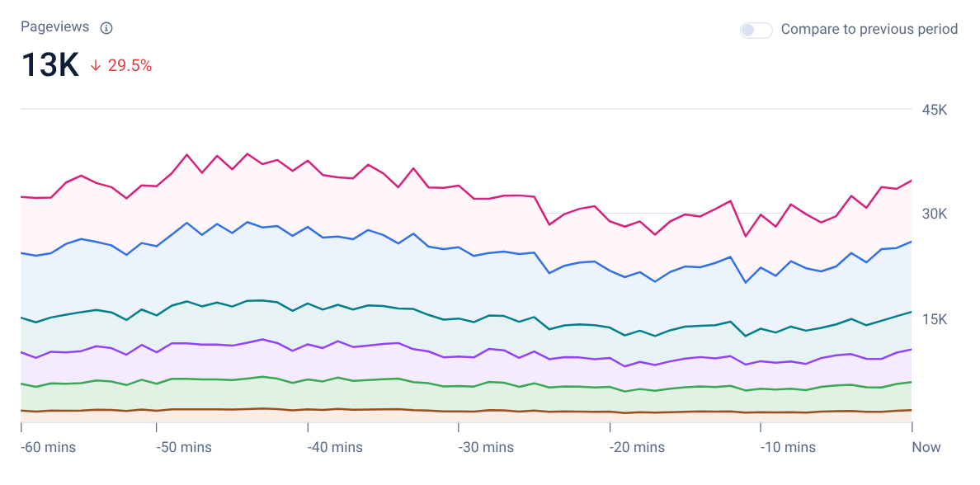Click the red down arrow trend icon

(96, 66)
